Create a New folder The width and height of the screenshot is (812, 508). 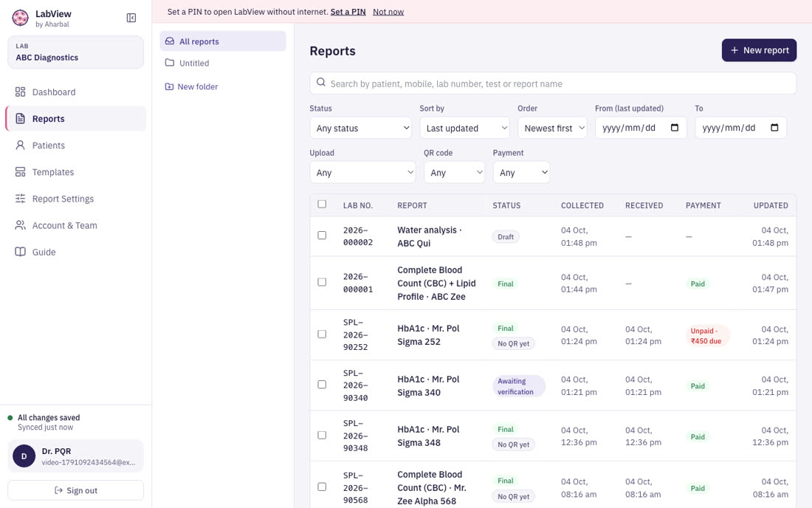(192, 86)
